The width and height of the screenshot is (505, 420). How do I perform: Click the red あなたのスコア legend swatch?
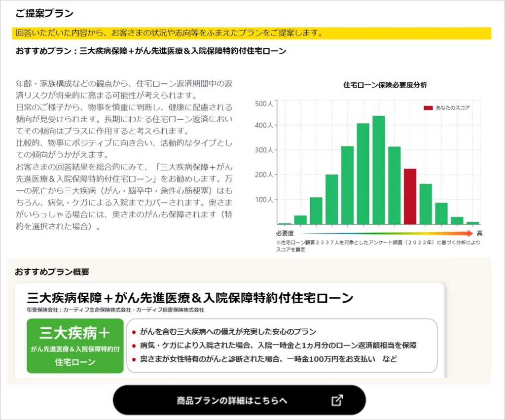(428, 107)
